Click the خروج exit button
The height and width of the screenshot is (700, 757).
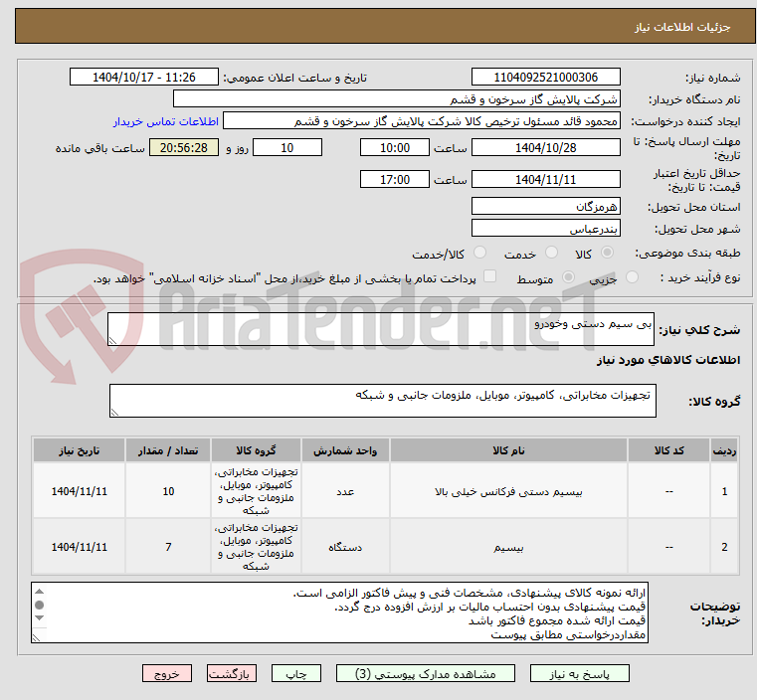pos(167,673)
